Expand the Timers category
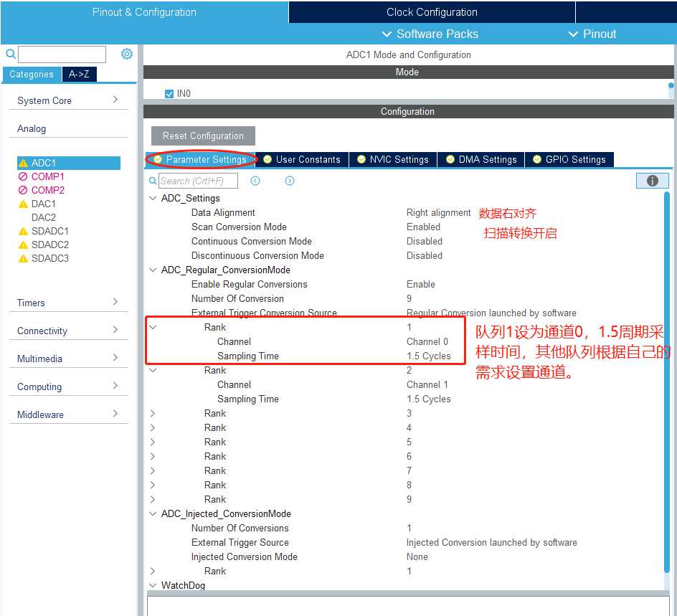 [115, 302]
